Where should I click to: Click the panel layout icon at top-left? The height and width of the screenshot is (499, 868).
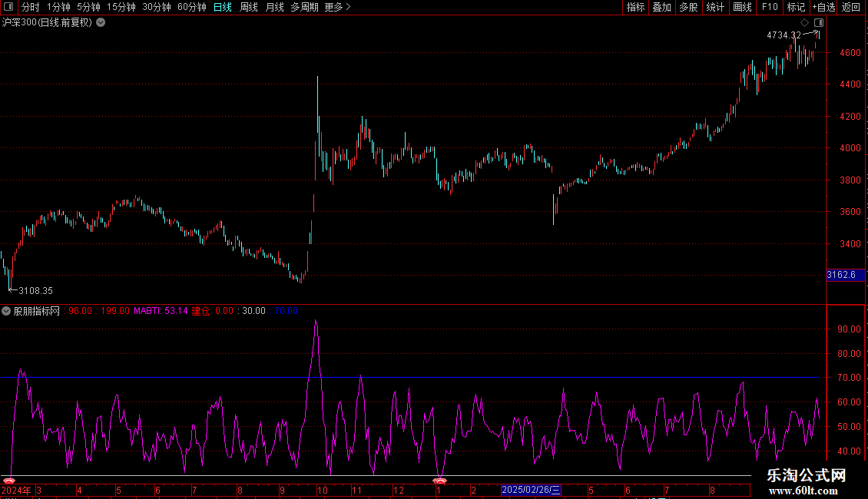pyautogui.click(x=8, y=7)
